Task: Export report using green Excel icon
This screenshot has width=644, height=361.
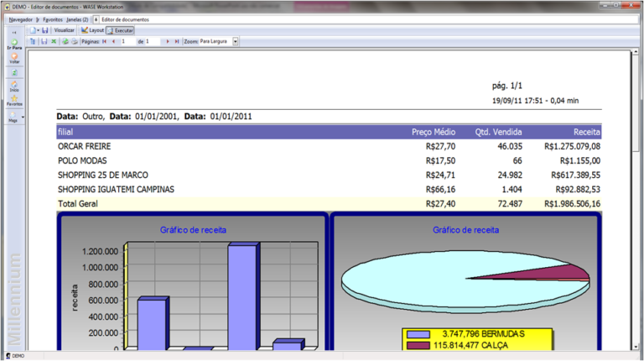Action: tap(55, 41)
